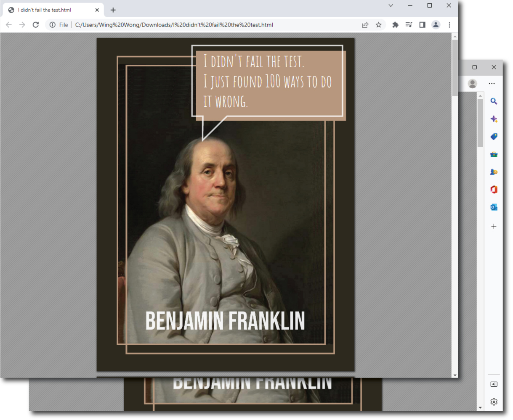Open media controls icon in Chrome toolbar
The image size is (513, 420).
tap(409, 25)
